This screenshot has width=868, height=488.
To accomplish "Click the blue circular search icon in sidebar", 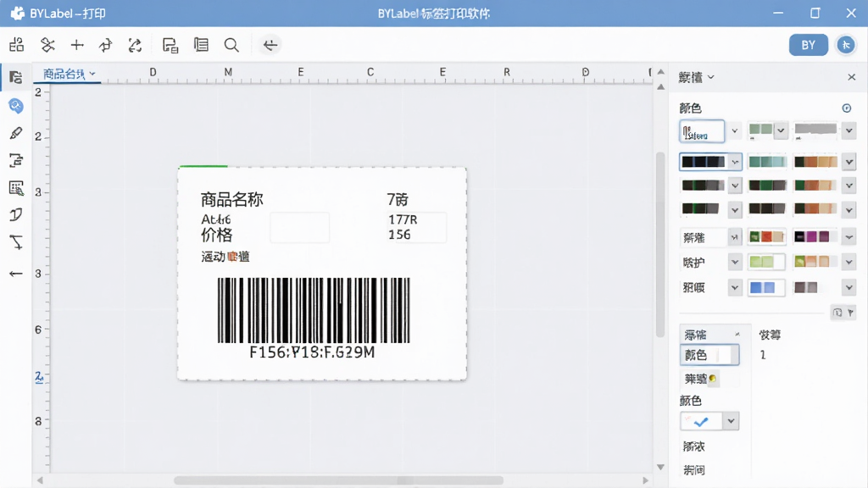I will coord(16,105).
